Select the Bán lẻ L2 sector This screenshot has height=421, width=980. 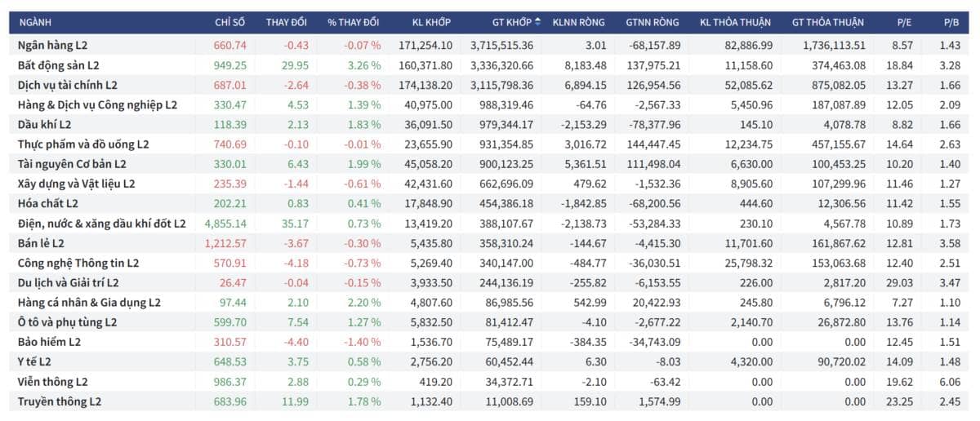coord(41,243)
